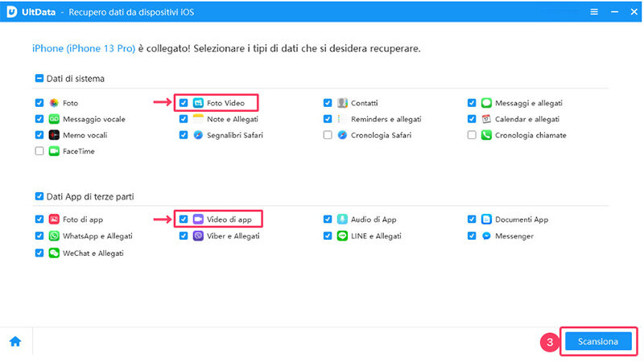Click the LINE e Allegati icon

342,237
